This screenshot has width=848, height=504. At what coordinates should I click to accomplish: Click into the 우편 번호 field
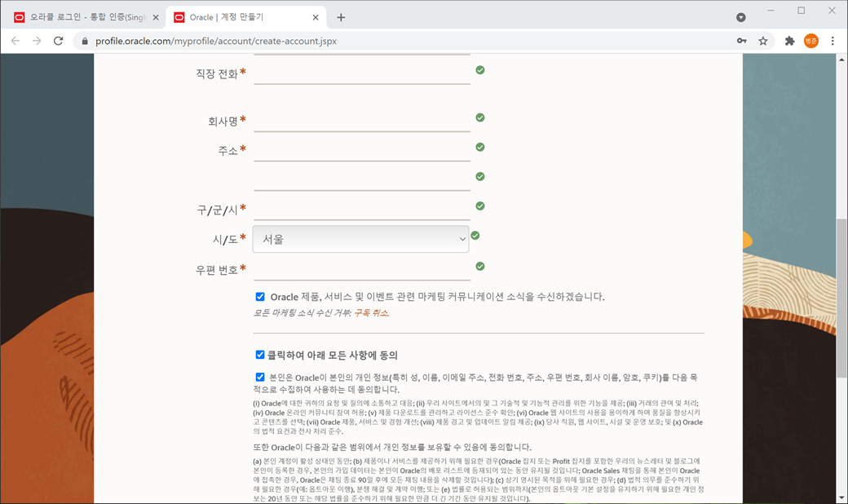click(x=362, y=269)
